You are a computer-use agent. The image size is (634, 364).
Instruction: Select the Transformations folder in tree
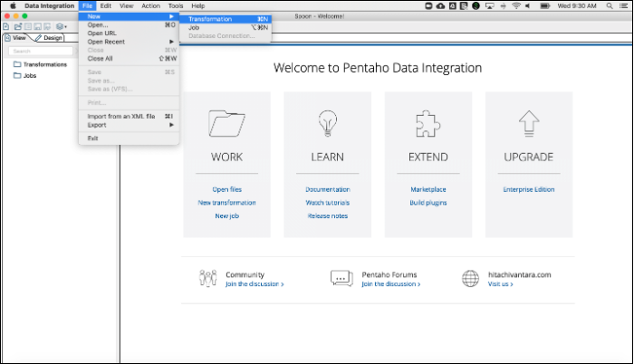pyautogui.click(x=43, y=64)
